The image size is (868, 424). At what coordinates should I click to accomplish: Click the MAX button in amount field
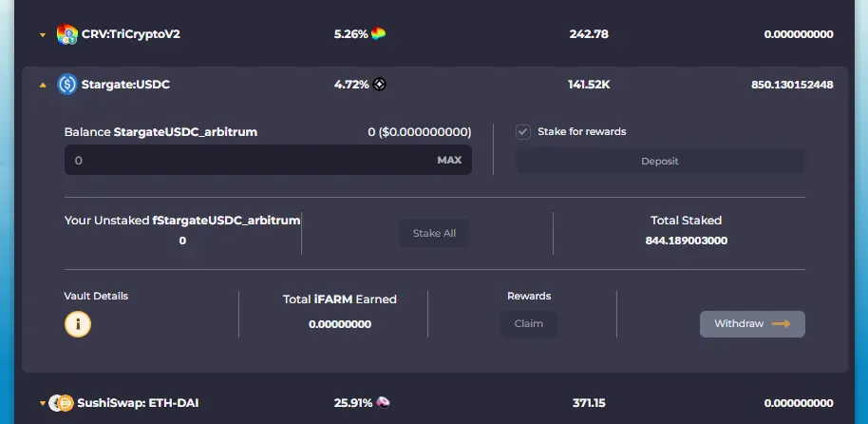(x=449, y=160)
